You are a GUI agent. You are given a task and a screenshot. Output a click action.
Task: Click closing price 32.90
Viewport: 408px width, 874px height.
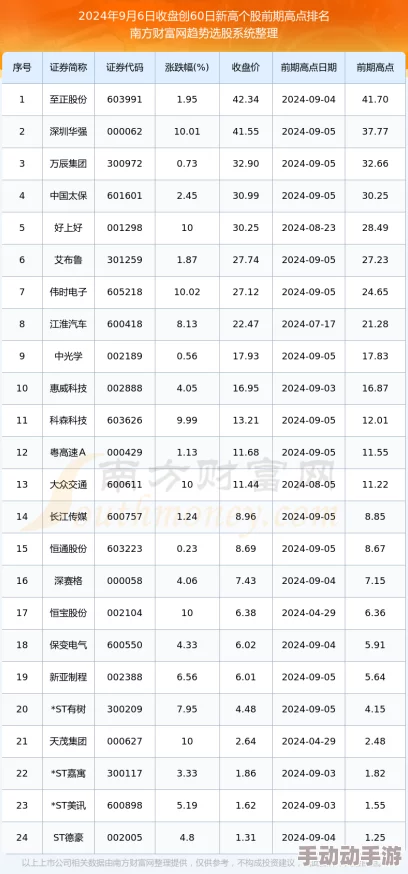coord(246,164)
